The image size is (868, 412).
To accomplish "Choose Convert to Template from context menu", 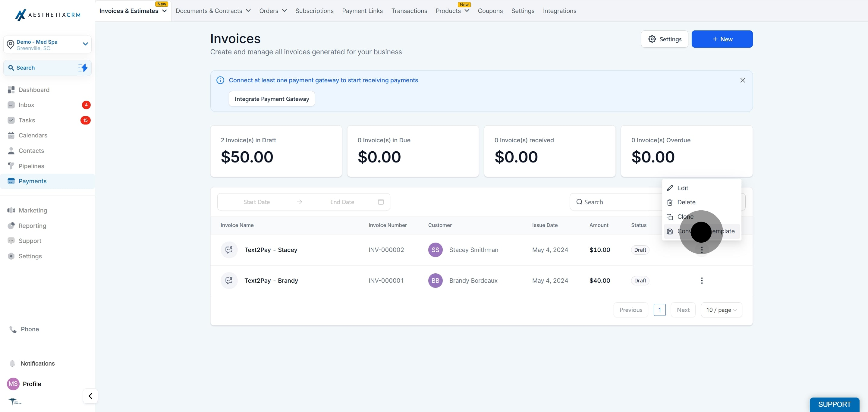I will pos(702,231).
